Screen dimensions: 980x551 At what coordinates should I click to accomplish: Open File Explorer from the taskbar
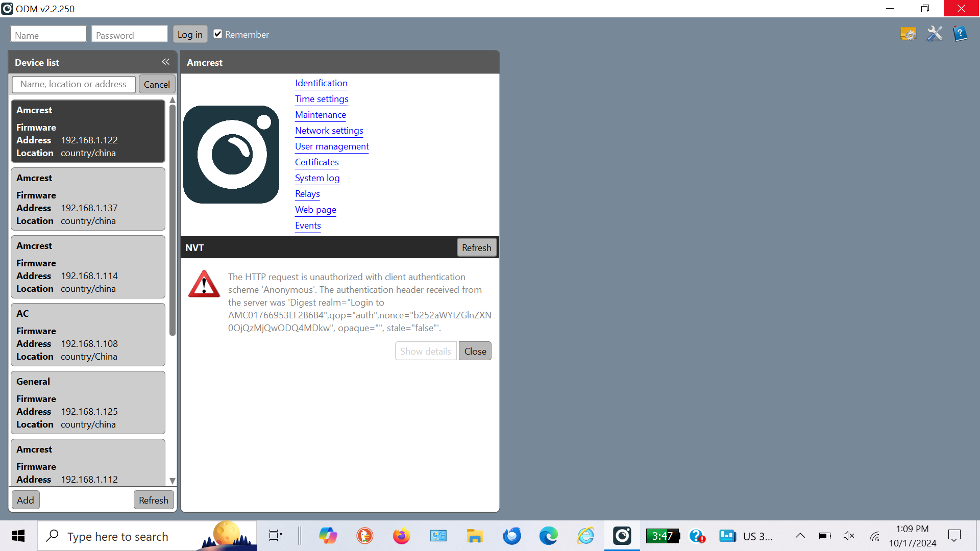click(475, 536)
